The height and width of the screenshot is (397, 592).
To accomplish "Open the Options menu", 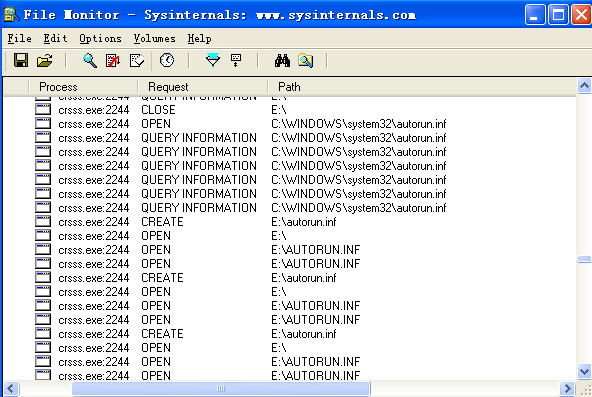I will [100, 38].
